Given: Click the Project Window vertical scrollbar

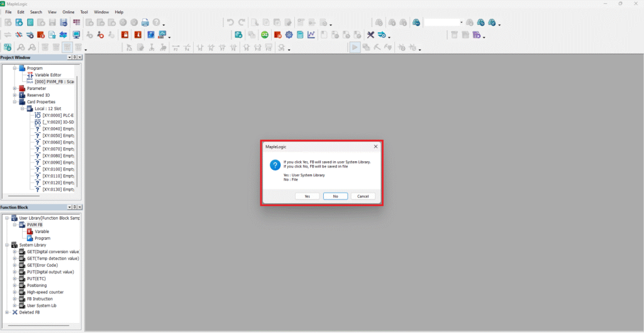Looking at the screenshot, I should (x=77, y=132).
